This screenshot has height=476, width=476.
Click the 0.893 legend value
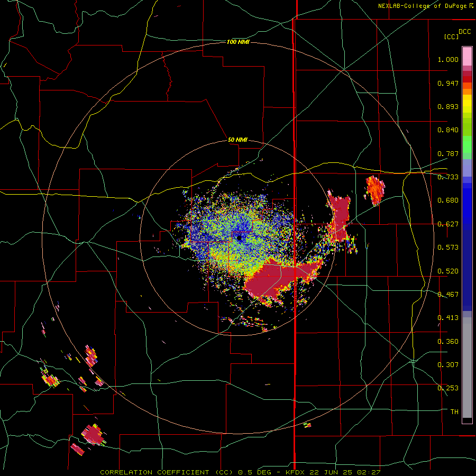(x=448, y=106)
